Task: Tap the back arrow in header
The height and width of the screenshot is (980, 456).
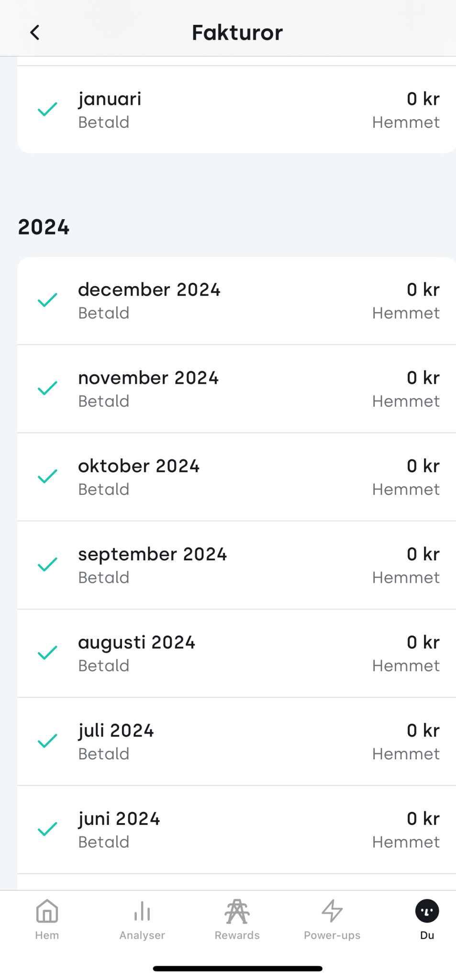Action: tap(35, 33)
